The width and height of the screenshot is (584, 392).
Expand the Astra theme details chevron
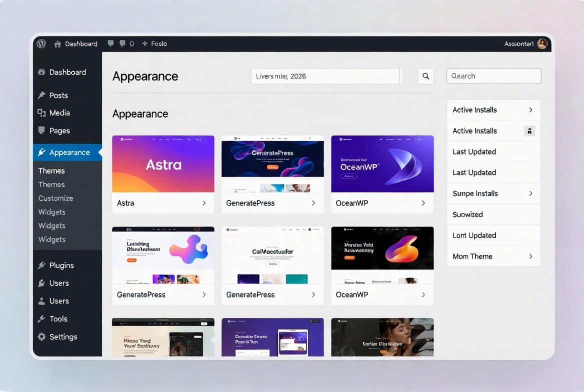click(x=204, y=203)
